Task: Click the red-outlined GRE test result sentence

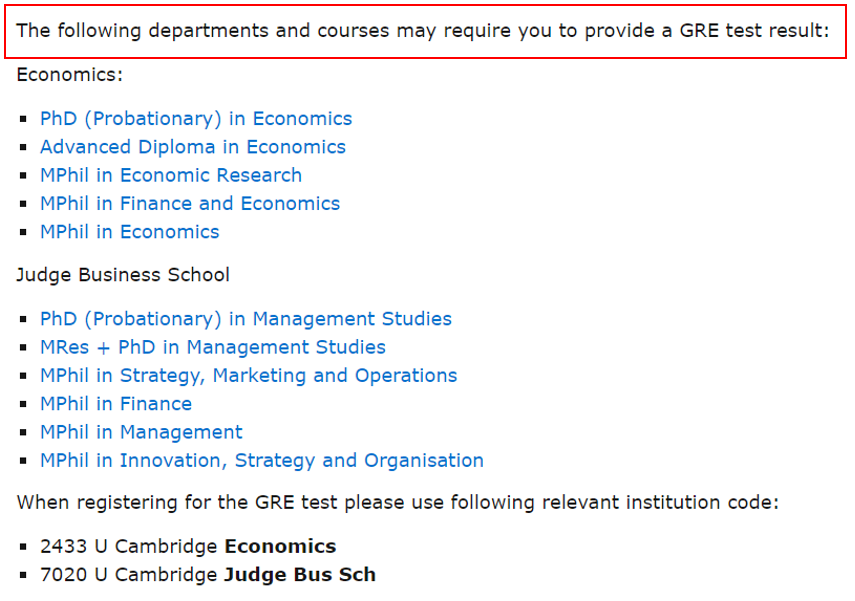Action: (x=424, y=30)
